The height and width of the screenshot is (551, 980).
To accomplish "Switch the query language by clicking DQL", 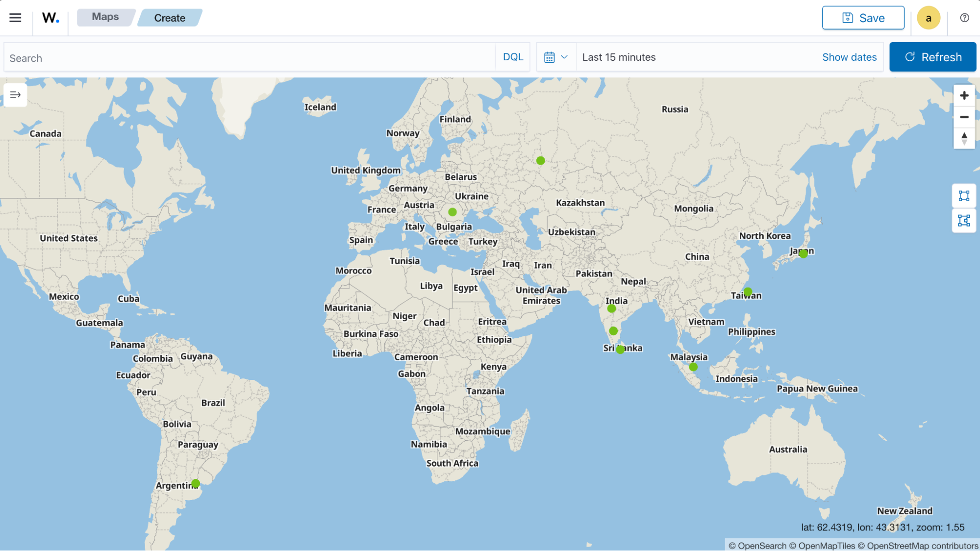I will pos(512,57).
